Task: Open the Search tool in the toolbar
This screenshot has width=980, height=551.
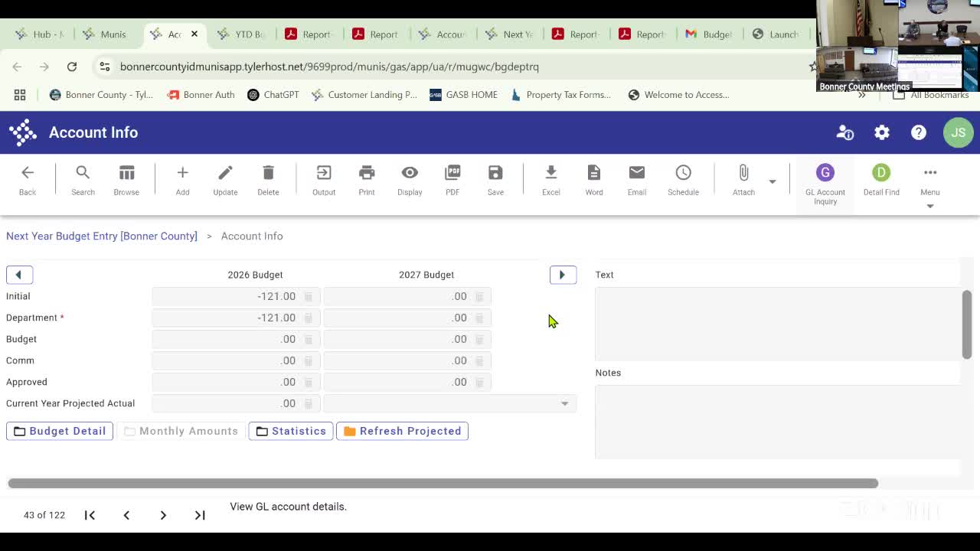Action: (x=83, y=181)
